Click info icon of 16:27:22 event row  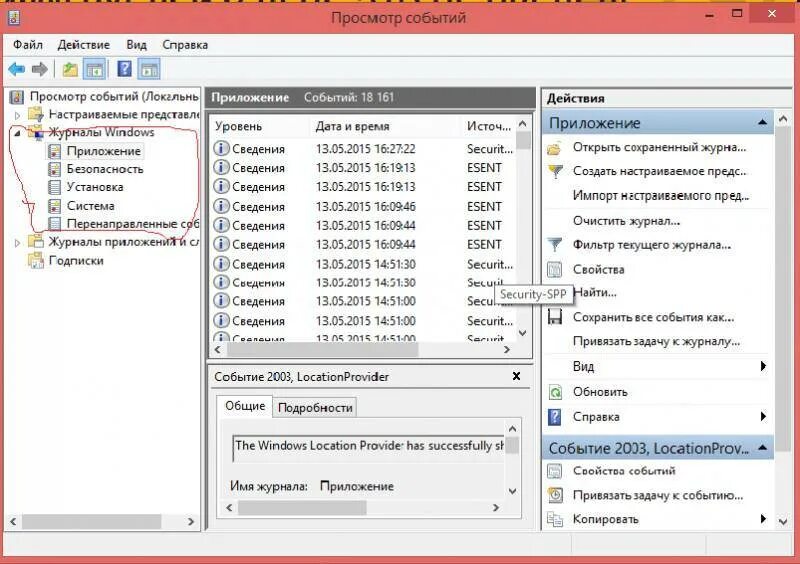tap(221, 149)
